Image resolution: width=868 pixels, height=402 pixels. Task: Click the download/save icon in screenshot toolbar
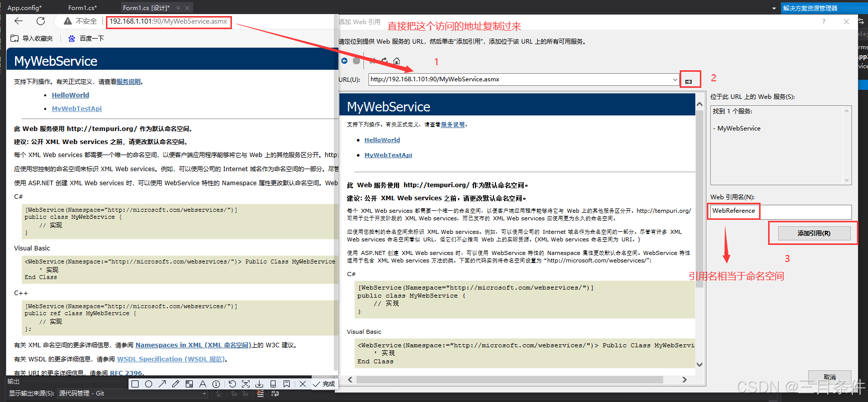pos(259,384)
